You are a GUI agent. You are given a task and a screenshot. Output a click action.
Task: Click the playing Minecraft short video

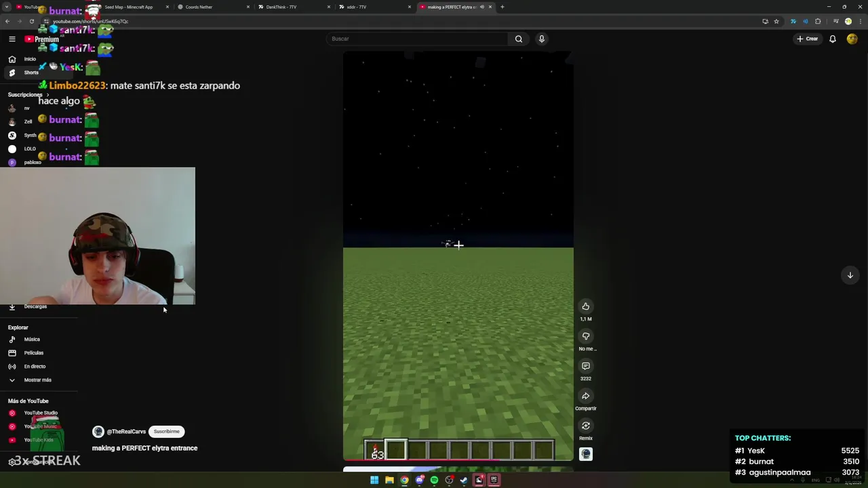pos(458,256)
